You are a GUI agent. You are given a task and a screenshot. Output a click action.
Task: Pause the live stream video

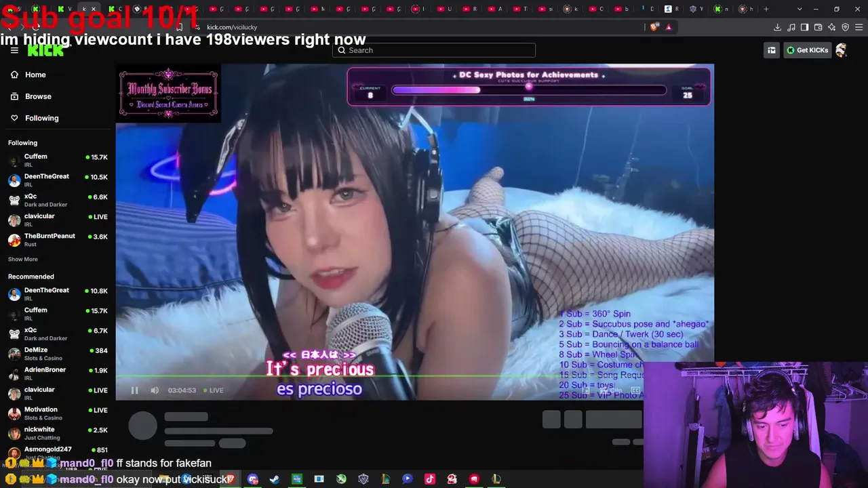point(134,390)
